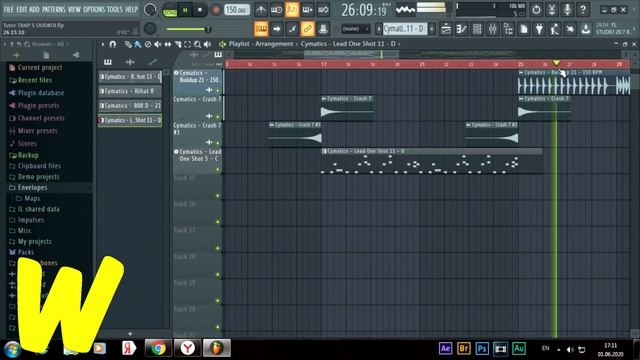Open the plugin database plug icon
Image resolution: width=640 pixels, height=360 pixels.
click(x=539, y=29)
